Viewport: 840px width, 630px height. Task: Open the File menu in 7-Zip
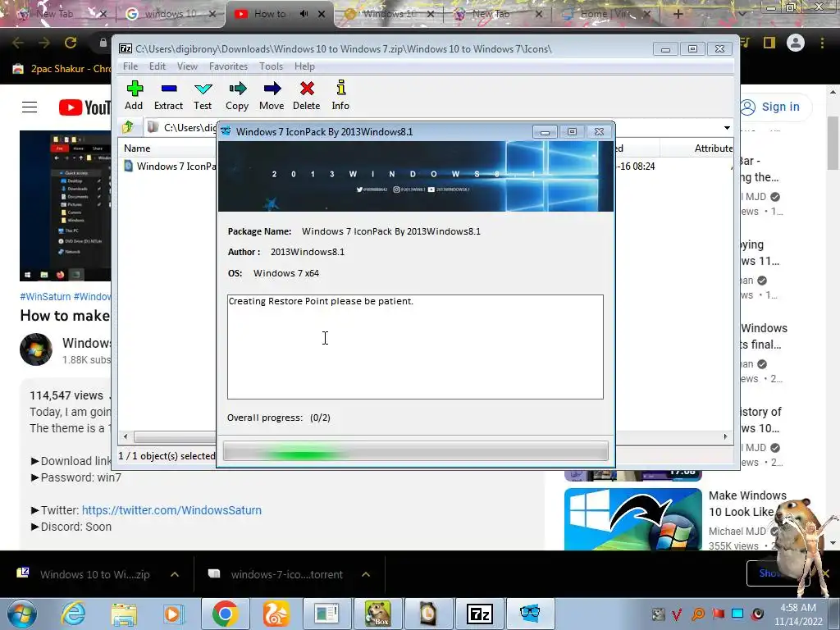[130, 66]
